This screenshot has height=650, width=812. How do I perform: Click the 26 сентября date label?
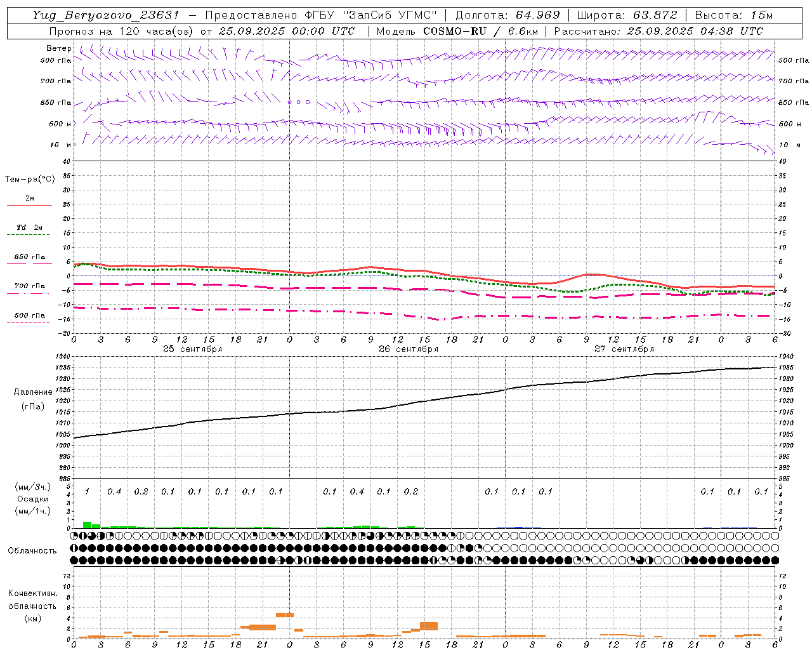coord(409,349)
